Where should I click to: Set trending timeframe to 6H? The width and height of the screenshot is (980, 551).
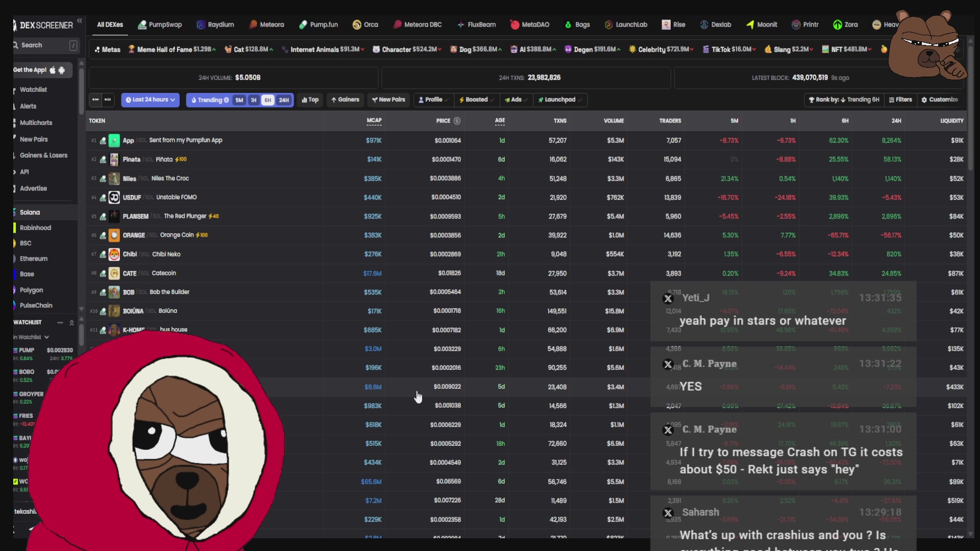point(267,100)
